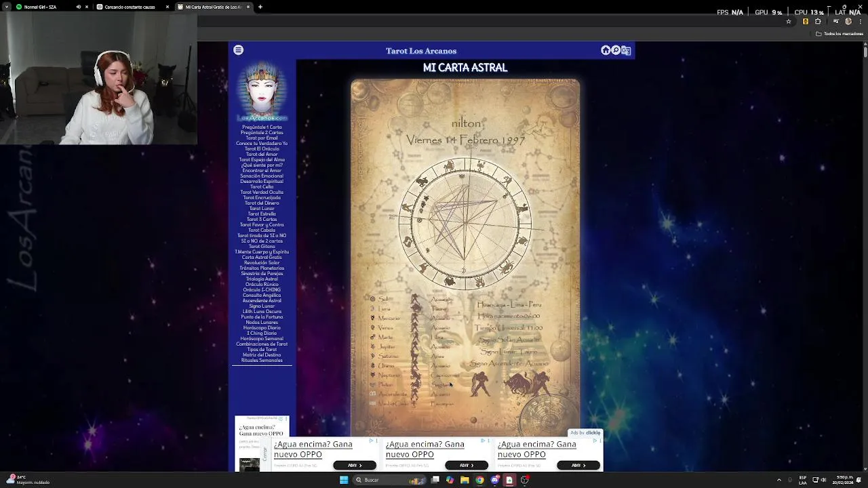Click the home icon in site header

pyautogui.click(x=606, y=50)
